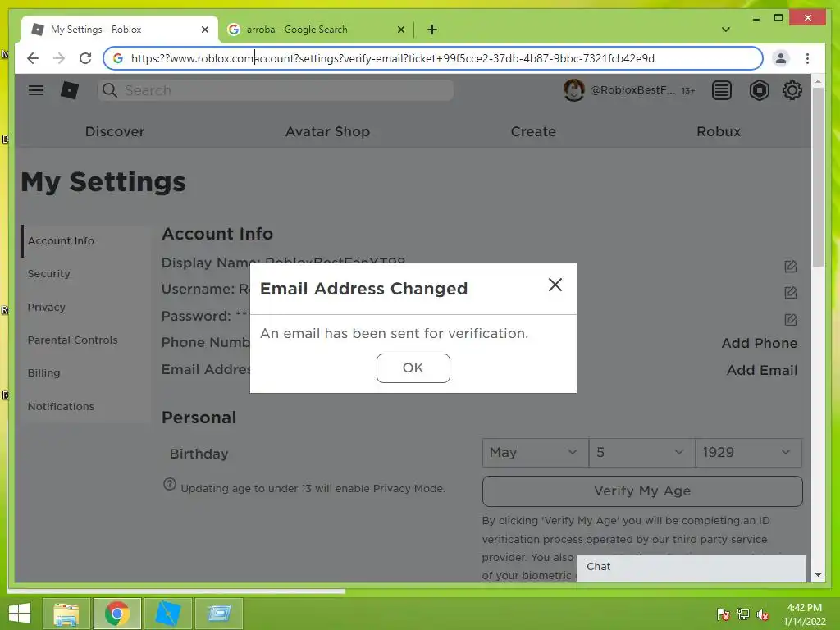The width and height of the screenshot is (840, 630).
Task: Select Billing in settings sidebar
Action: point(85,373)
